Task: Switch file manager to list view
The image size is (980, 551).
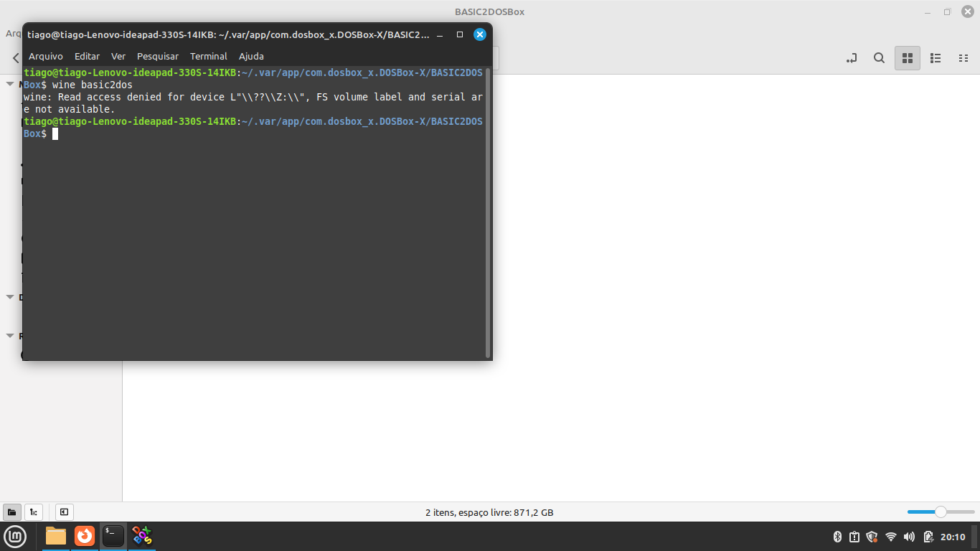Action: pyautogui.click(x=936, y=58)
